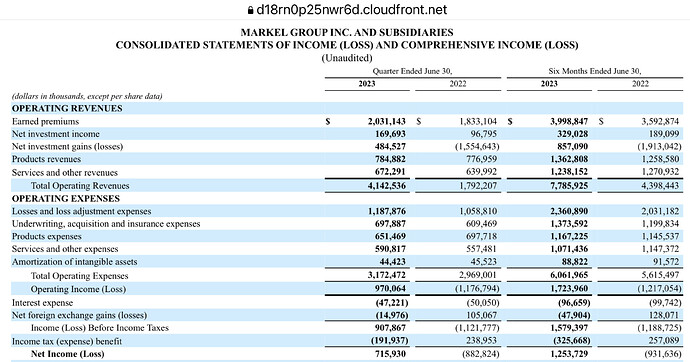Click the total 1,792,207
Viewport: 690px width, 362px height.
click(x=478, y=186)
